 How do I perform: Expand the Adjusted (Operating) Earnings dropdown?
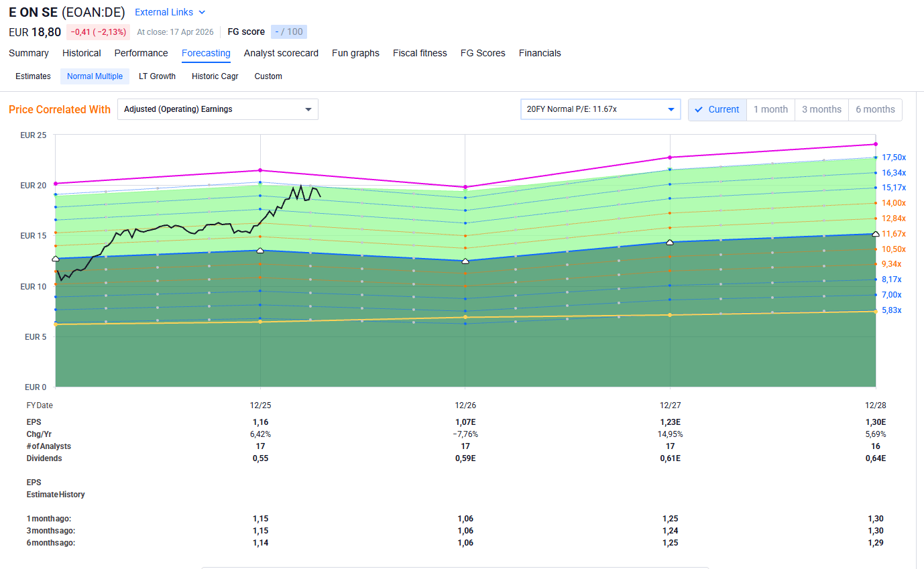[x=218, y=109]
